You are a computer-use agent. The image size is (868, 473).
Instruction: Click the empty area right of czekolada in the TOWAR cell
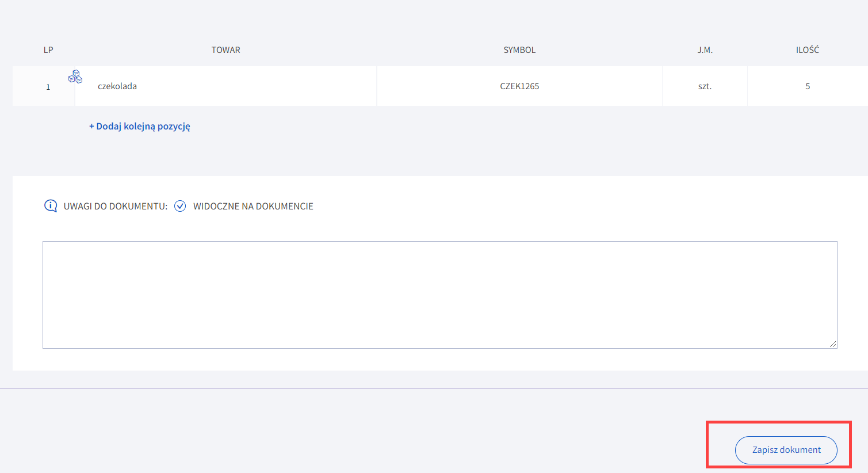point(259,86)
